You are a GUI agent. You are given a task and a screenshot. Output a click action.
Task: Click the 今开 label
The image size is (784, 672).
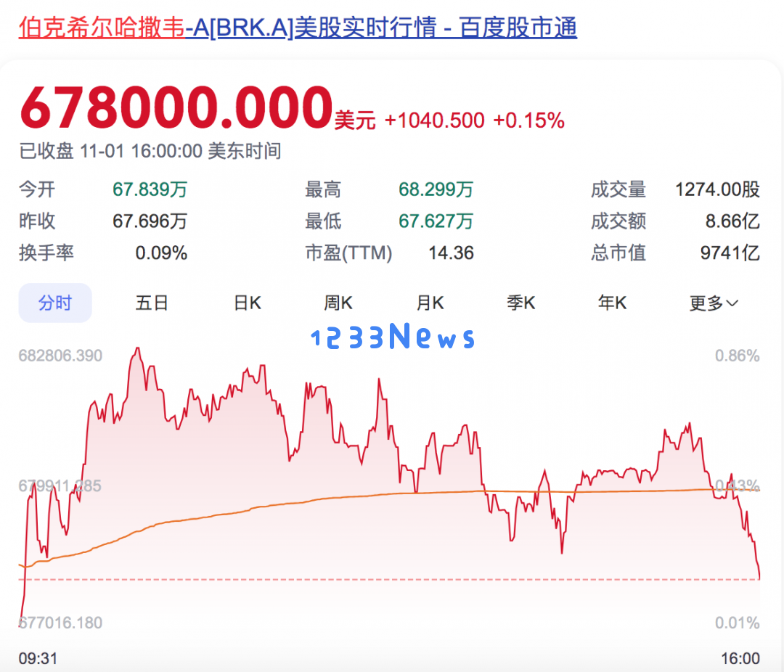pyautogui.click(x=37, y=189)
